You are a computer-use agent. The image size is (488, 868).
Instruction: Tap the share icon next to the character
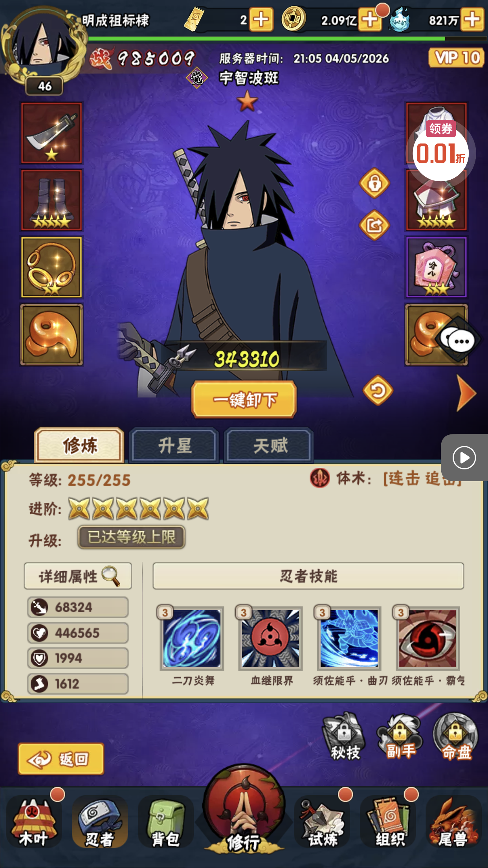[x=374, y=225]
